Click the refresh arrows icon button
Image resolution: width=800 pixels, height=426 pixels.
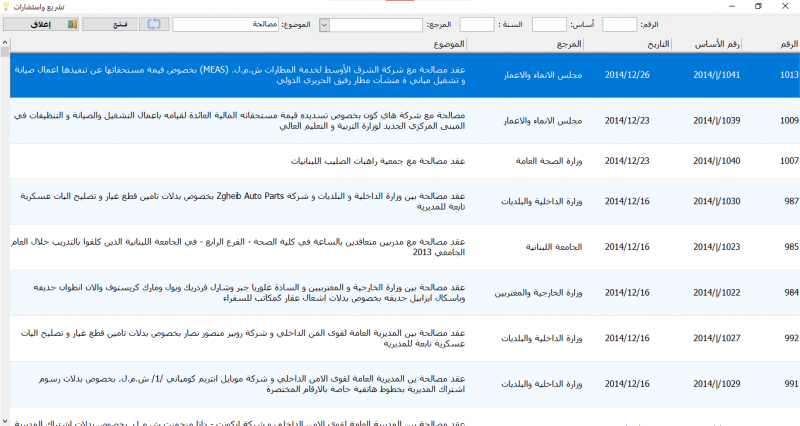click(154, 24)
